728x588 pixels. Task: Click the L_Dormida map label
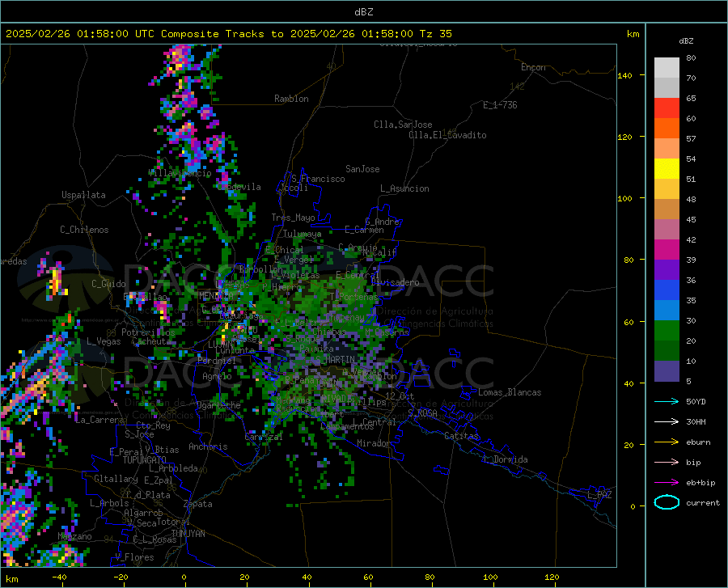click(505, 459)
